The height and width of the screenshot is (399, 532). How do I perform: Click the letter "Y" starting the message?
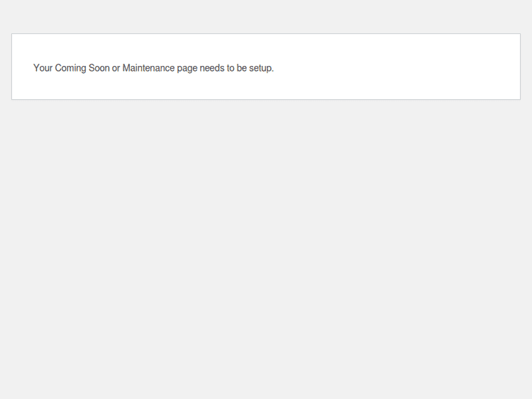(x=36, y=68)
